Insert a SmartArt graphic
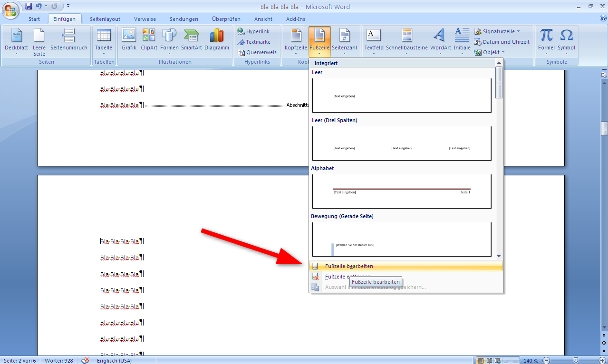 click(191, 41)
